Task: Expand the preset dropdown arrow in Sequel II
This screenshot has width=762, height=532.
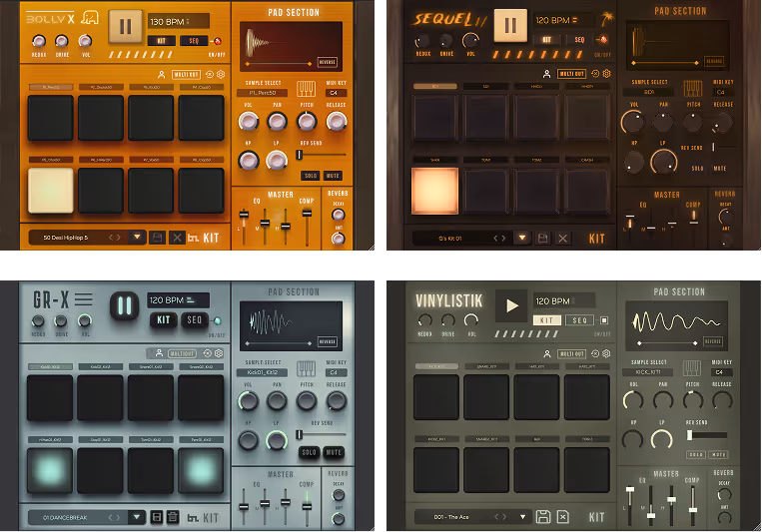Action: point(522,239)
